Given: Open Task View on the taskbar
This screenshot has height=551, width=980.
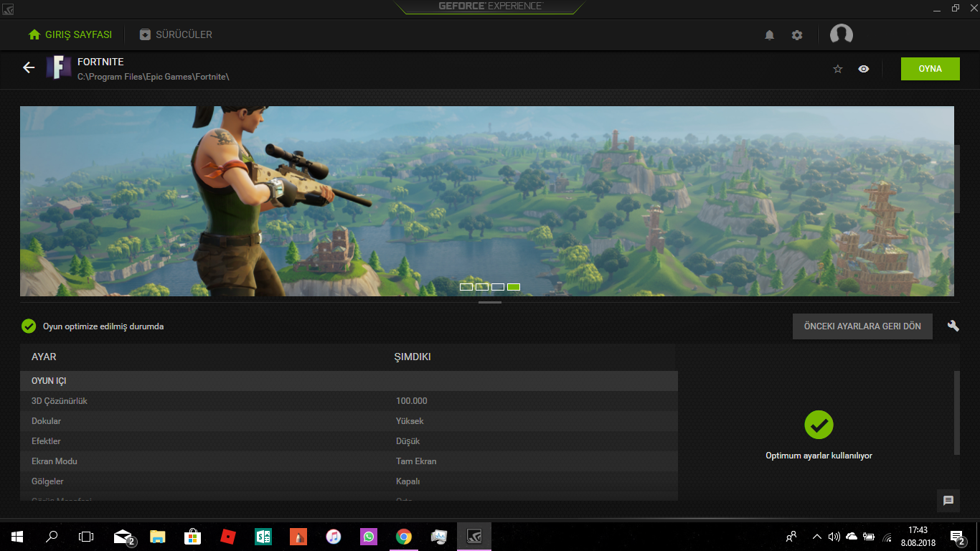Looking at the screenshot, I should (x=86, y=536).
